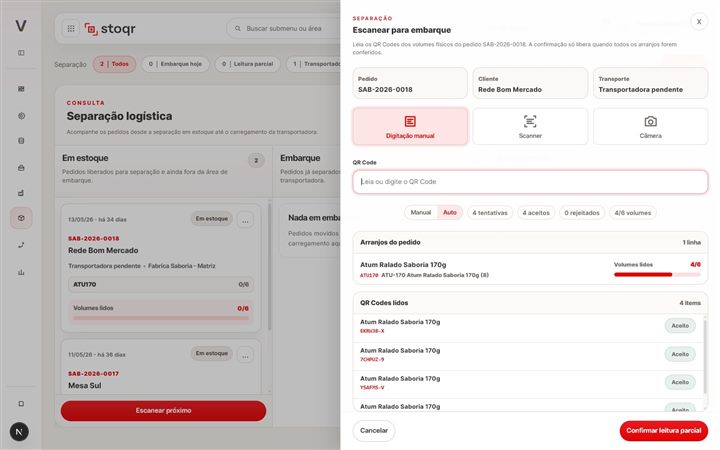Click Confirmar leitura parcial button

point(664,431)
